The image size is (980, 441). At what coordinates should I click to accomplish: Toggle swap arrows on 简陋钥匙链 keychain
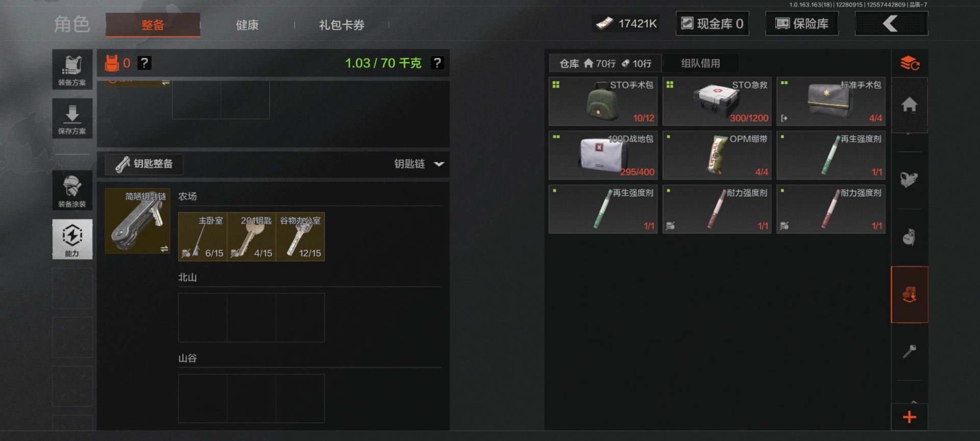pyautogui.click(x=164, y=249)
